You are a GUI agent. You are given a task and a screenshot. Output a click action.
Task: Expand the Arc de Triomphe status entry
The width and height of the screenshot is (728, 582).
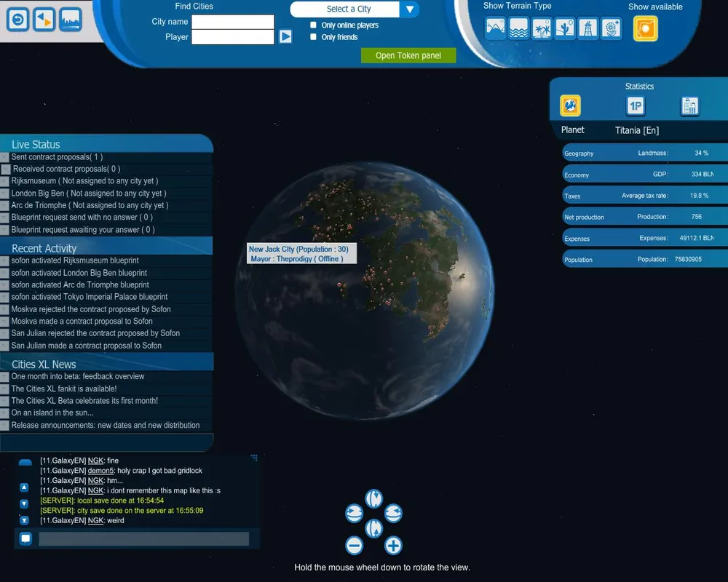[4, 206]
